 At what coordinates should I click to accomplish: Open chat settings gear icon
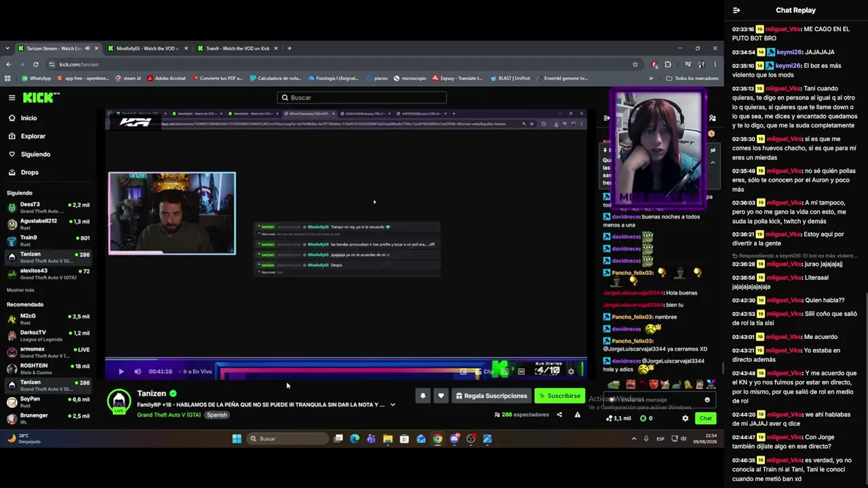point(685,418)
